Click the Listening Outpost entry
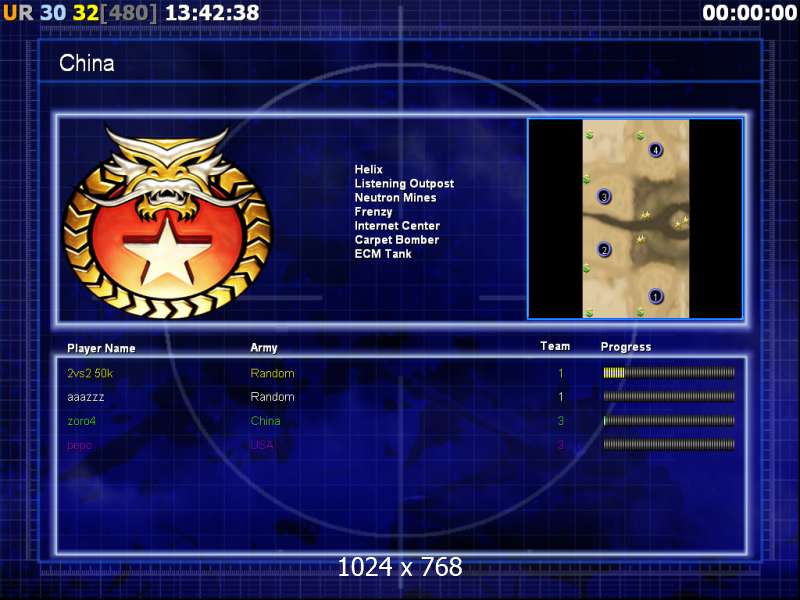This screenshot has height=600, width=800. click(404, 183)
